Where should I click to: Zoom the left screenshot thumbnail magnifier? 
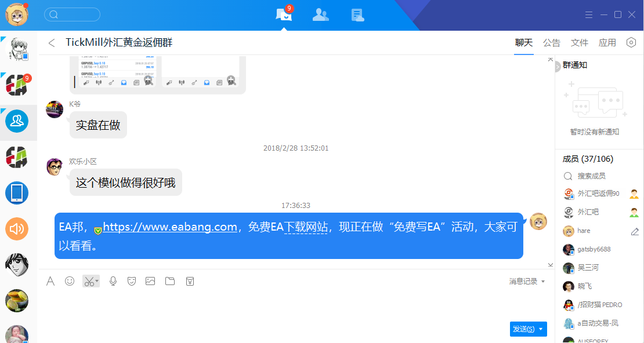point(149,81)
